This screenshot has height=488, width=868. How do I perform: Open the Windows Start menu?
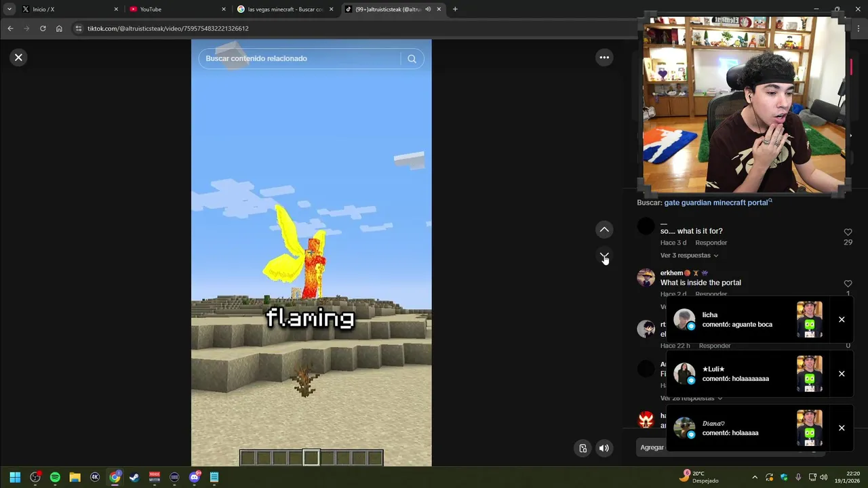tap(15, 477)
